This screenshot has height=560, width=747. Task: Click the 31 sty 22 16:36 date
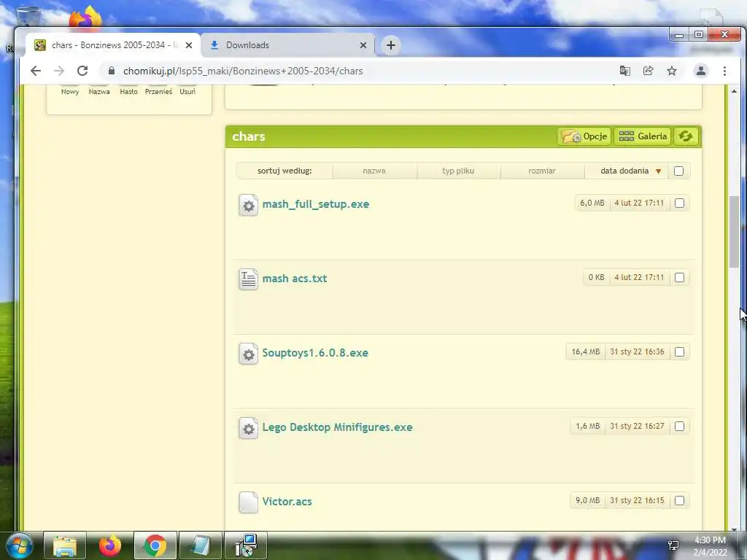coord(637,351)
